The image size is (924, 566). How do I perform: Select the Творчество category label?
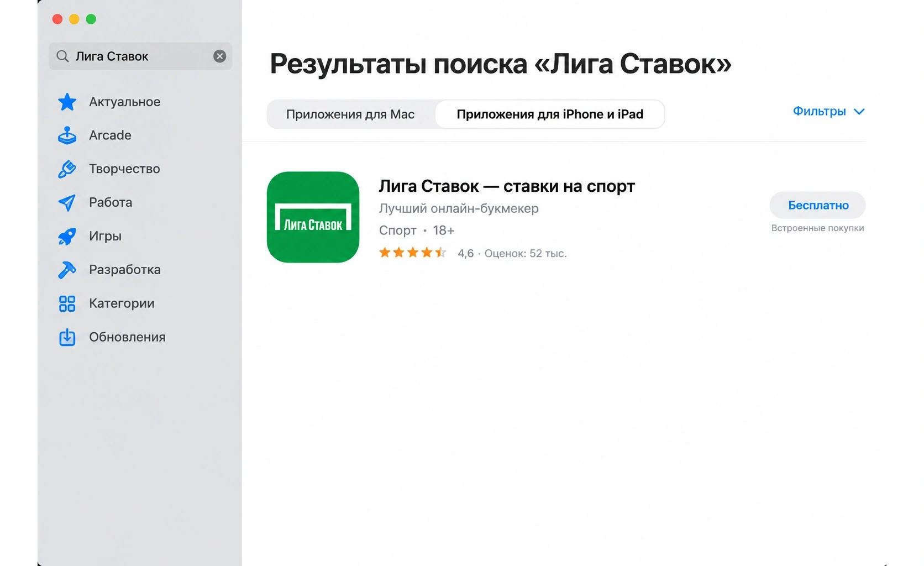[x=124, y=169]
